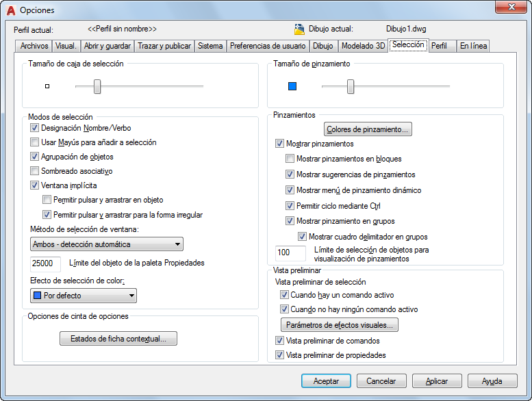The width and height of the screenshot is (532, 401).
Task: Click Colores de pinzamiento button
Action: click(x=368, y=129)
